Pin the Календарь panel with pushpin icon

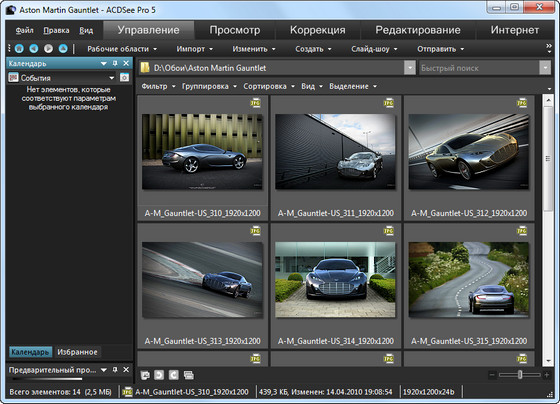(115, 63)
